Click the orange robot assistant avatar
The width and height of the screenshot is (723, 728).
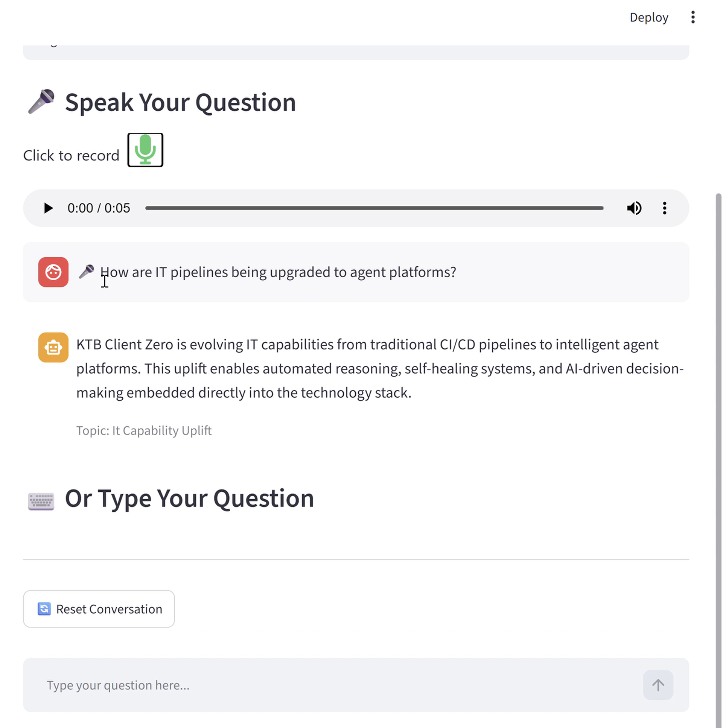(53, 347)
